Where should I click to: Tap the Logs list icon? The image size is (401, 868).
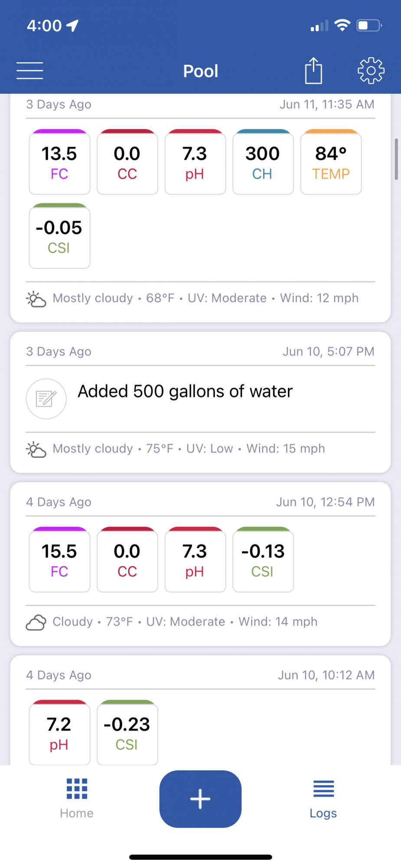tap(323, 789)
